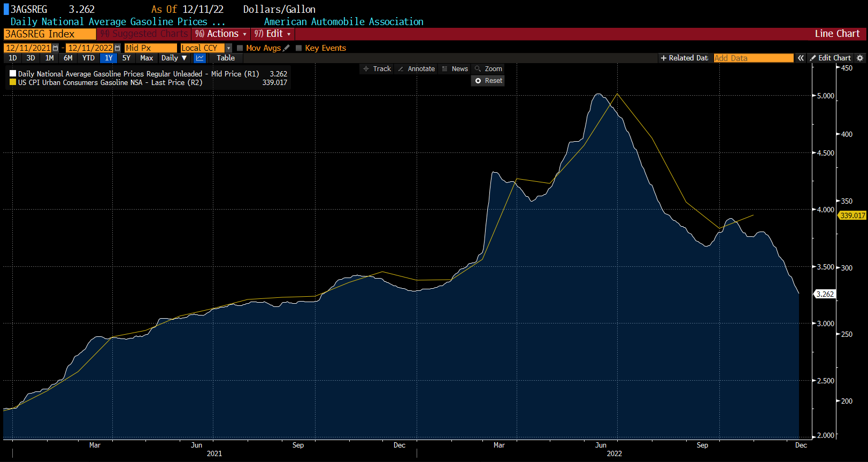Screen dimensions: 868x462
Task: Open the end date calendar picker
Action: (118, 48)
